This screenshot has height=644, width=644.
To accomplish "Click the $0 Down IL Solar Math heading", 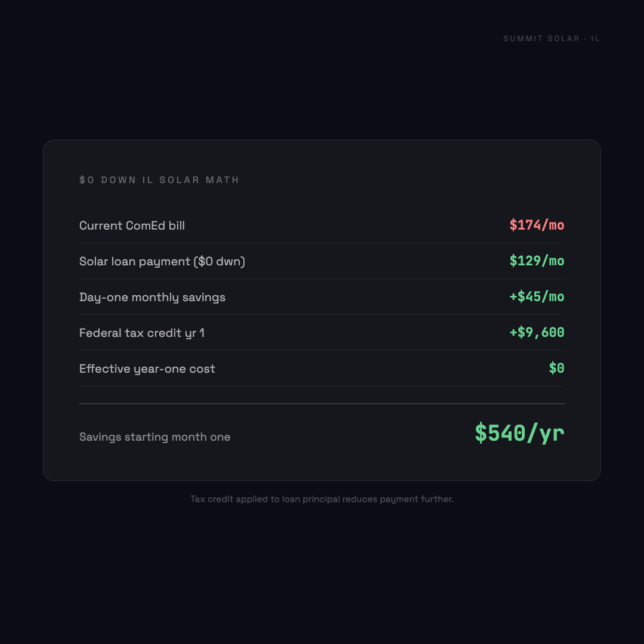I will 159,180.
